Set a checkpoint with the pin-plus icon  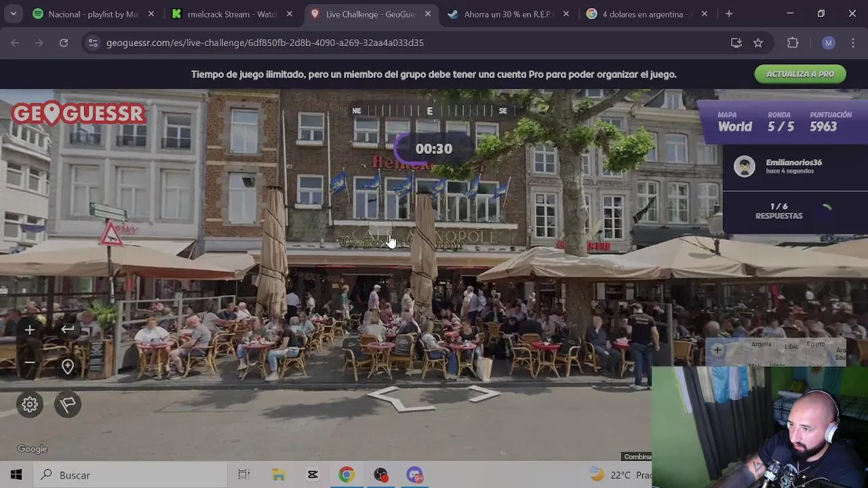point(68,367)
